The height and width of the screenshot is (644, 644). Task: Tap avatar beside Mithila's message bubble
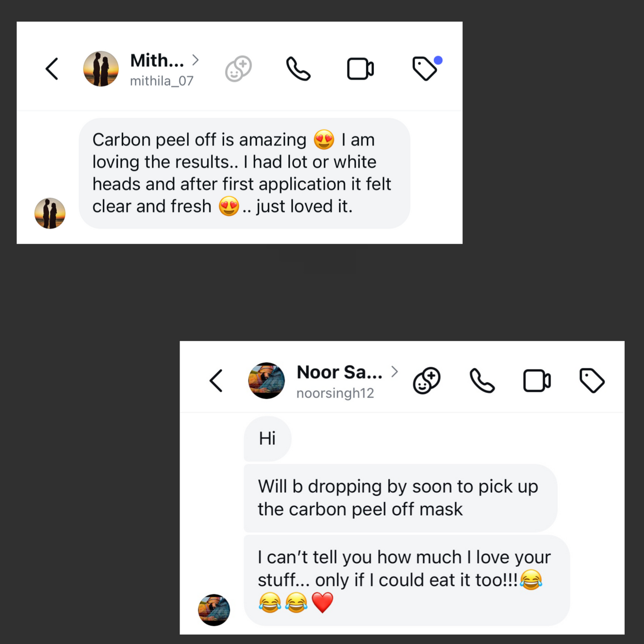tap(50, 213)
